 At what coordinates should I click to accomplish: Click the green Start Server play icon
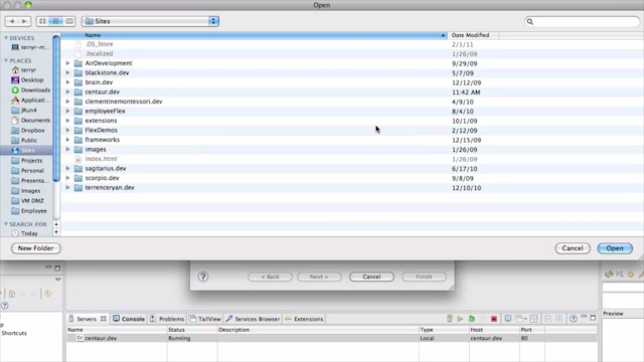point(460,319)
